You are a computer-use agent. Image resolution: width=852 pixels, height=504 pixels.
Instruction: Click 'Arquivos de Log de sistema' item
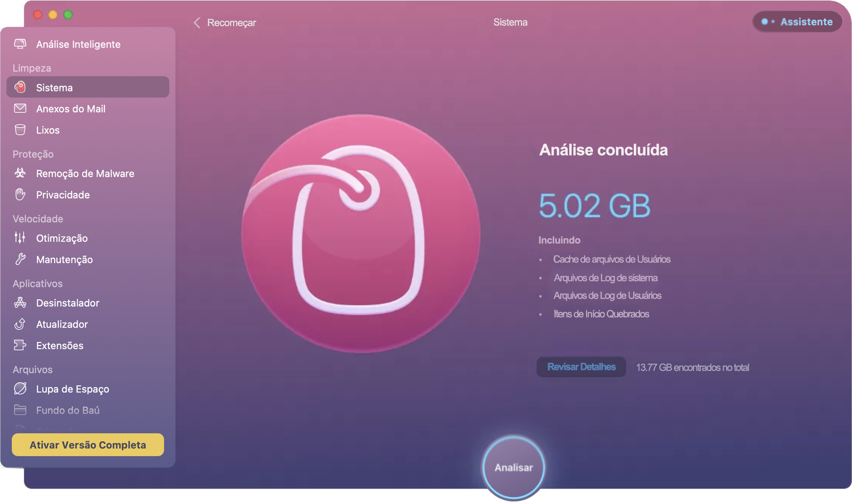pos(605,277)
